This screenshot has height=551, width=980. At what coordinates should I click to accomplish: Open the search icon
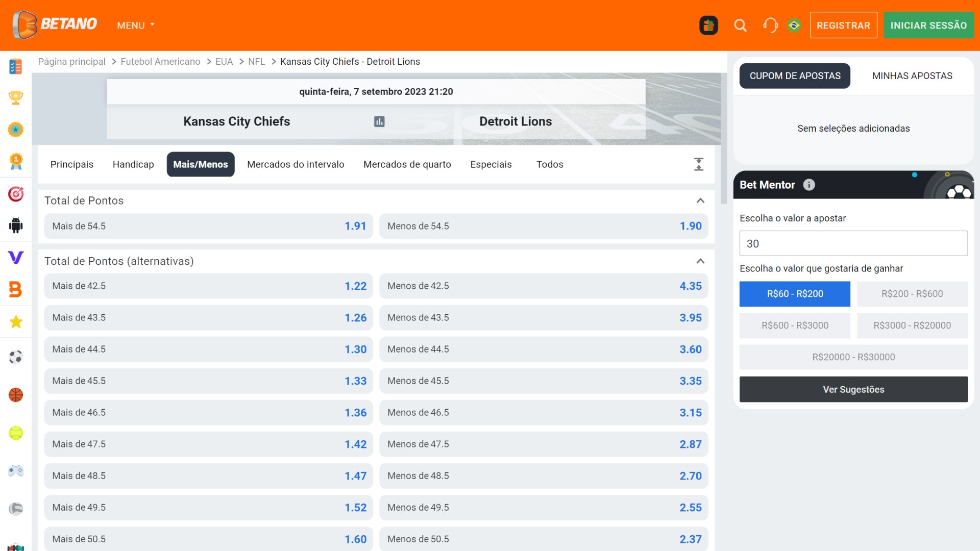740,26
